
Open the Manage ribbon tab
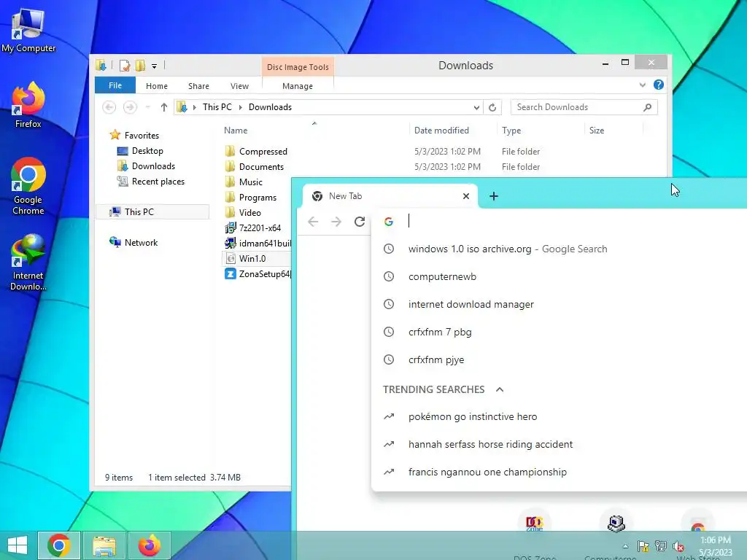298,86
